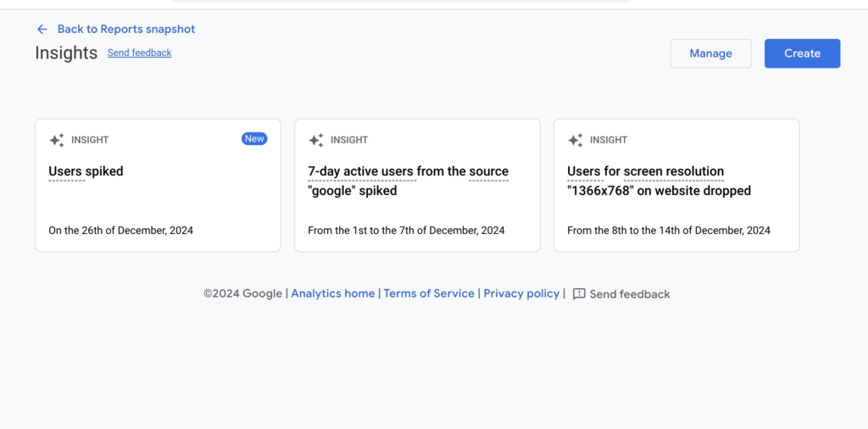Select the underlined source term
The height and width of the screenshot is (429, 868).
point(488,171)
